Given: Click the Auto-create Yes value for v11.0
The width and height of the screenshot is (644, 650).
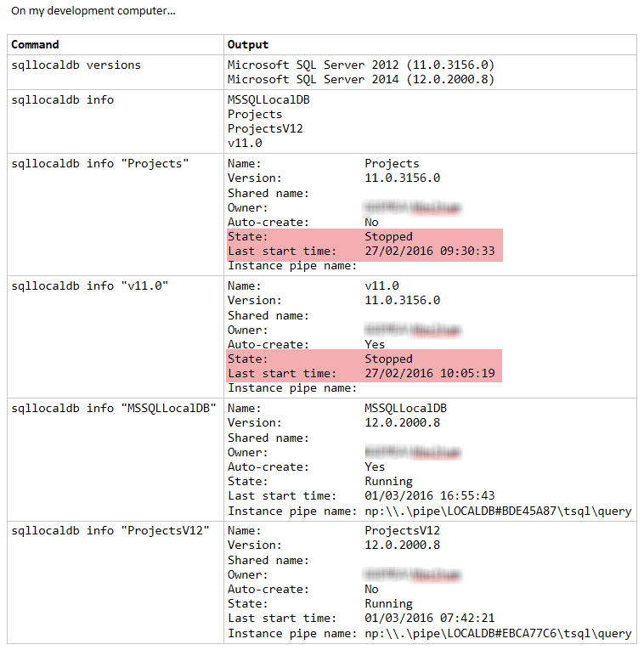Looking at the screenshot, I should coord(375,344).
